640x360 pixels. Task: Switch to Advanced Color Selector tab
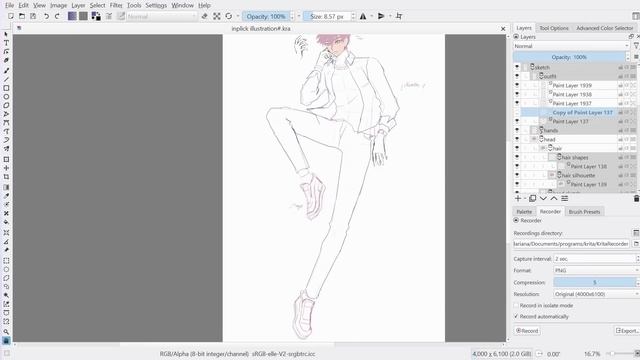[x=604, y=28]
